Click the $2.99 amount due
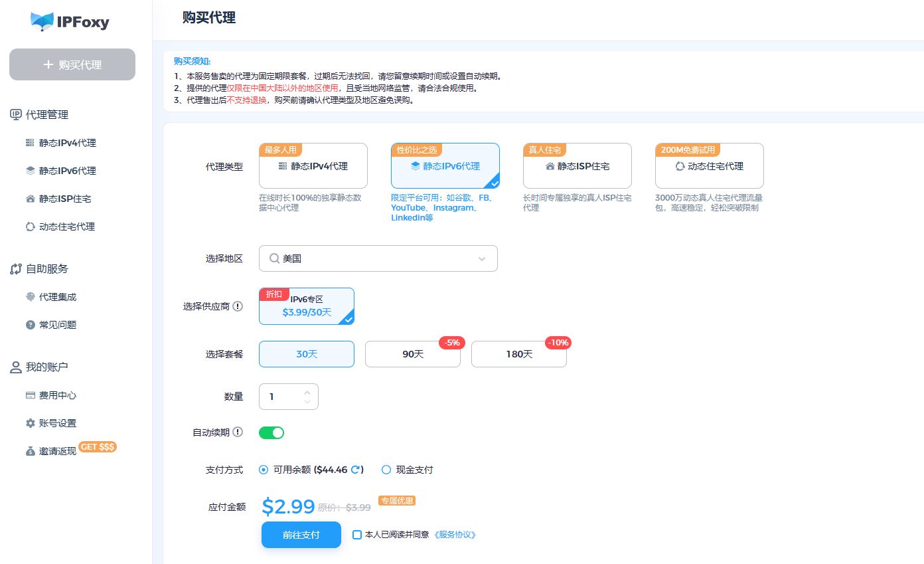Image resolution: width=924 pixels, height=564 pixels. [288, 506]
